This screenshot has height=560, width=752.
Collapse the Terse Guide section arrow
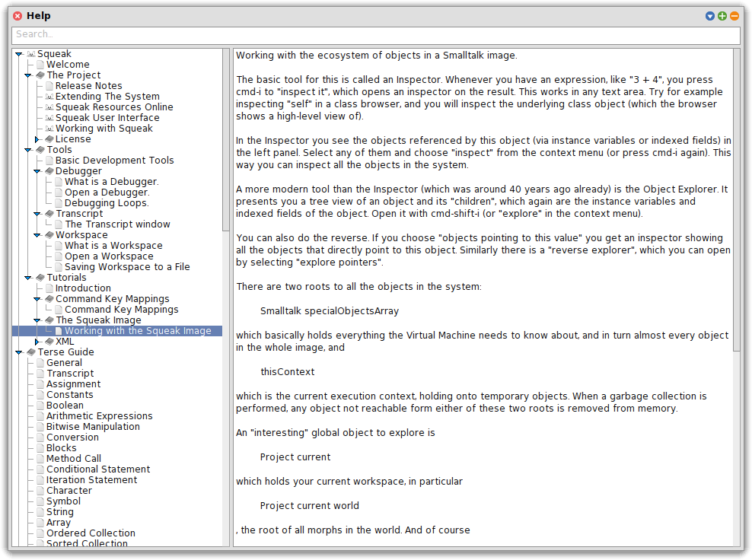19,352
